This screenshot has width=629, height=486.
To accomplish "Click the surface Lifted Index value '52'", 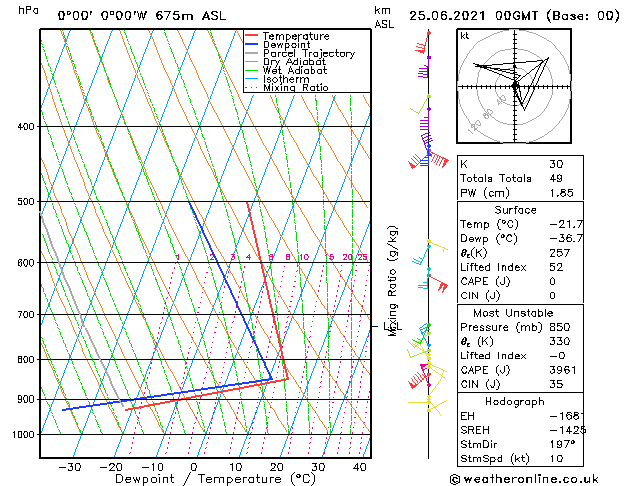I will point(556,267).
